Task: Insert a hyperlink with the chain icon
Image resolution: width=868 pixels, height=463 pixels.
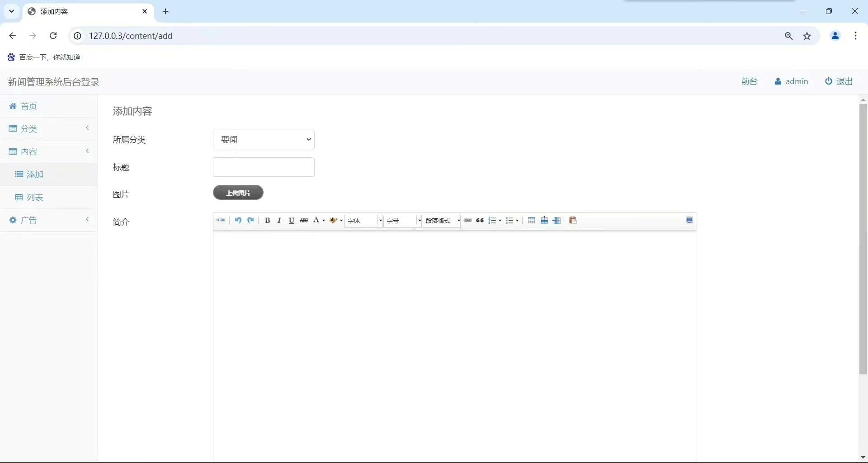Action: click(x=468, y=221)
